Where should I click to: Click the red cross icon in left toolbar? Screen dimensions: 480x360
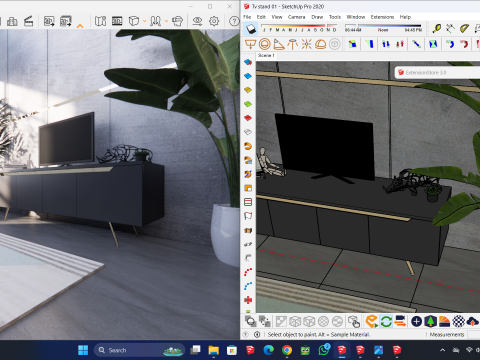pos(248,300)
